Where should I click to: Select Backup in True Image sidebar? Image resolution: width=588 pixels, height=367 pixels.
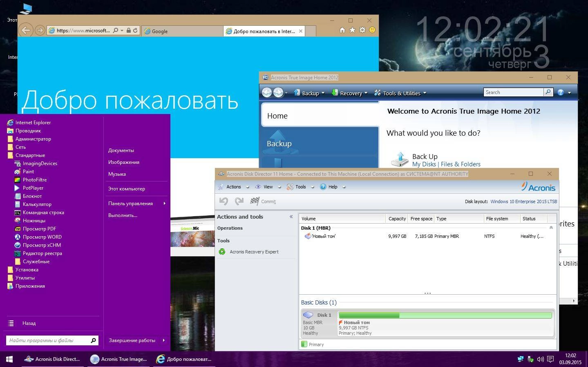tap(320, 142)
